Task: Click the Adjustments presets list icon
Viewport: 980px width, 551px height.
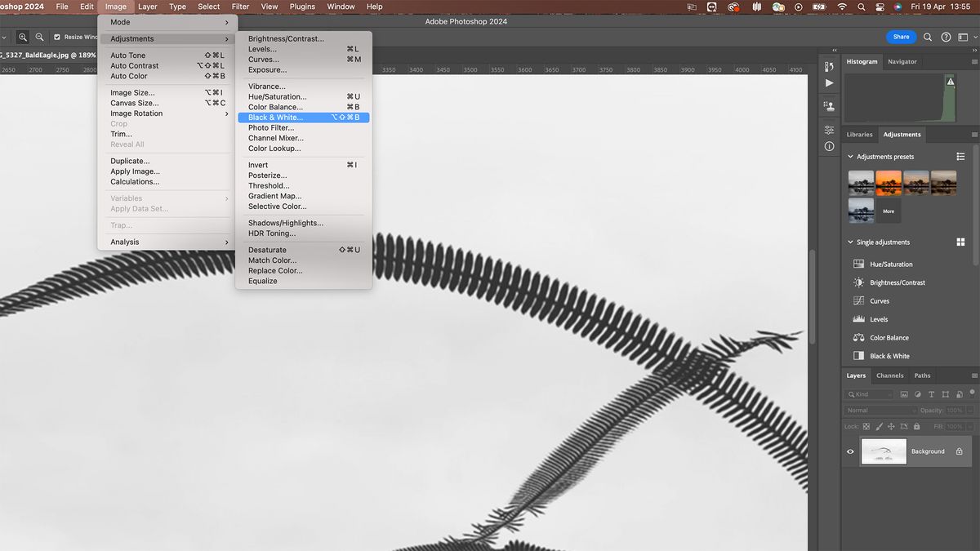Action: 961,156
